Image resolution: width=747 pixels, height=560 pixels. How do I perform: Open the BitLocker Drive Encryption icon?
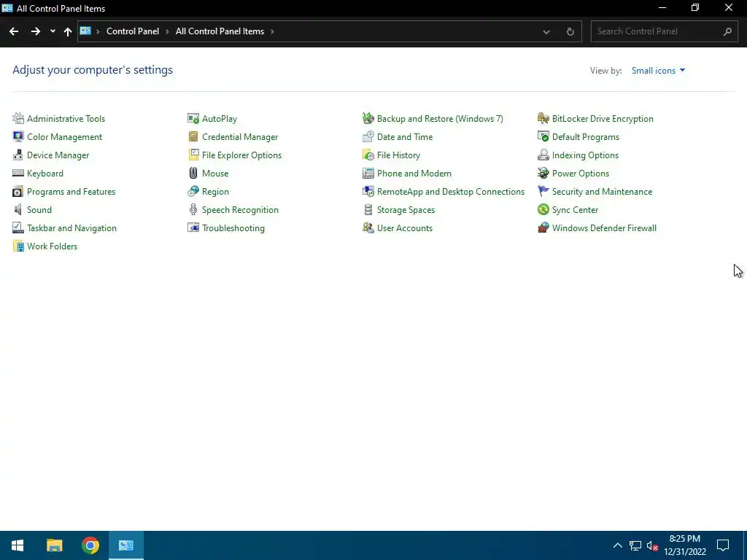(543, 118)
